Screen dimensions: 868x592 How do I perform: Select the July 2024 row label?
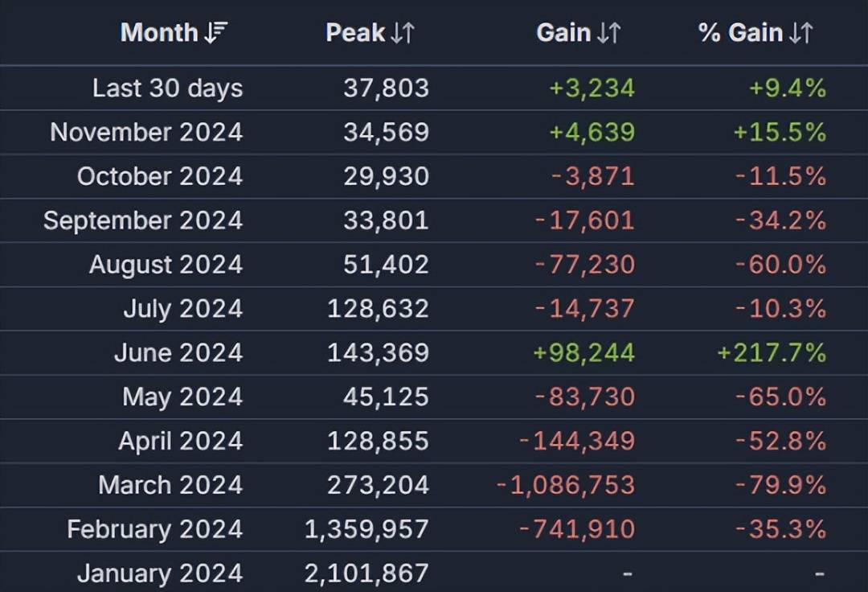[x=183, y=309]
